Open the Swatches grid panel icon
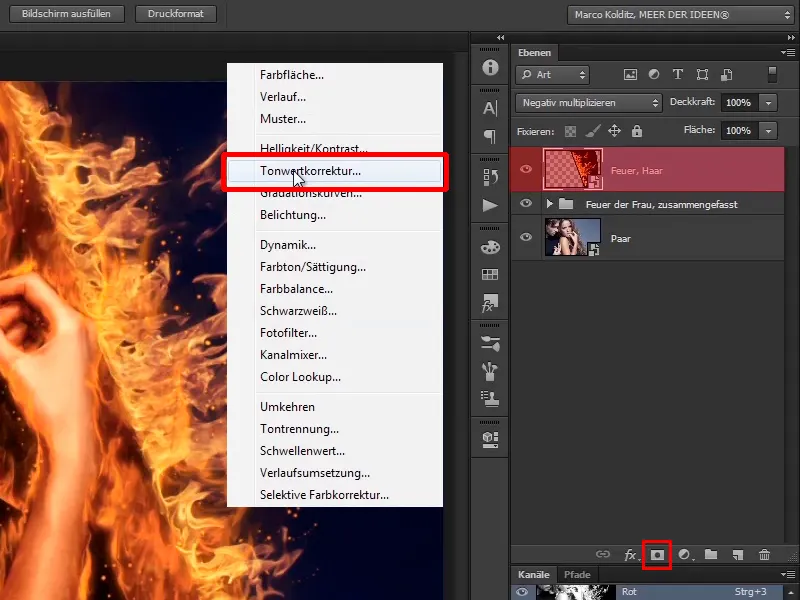The image size is (800, 600). tap(490, 275)
